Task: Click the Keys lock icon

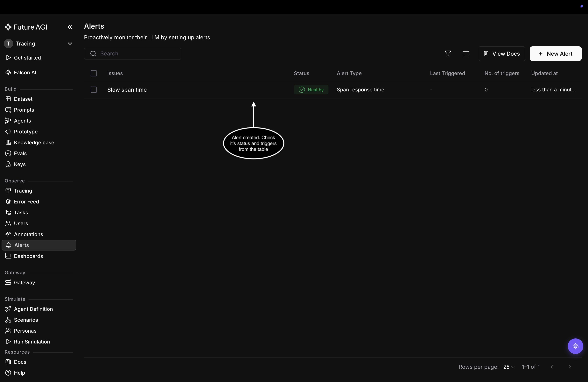Action: click(x=8, y=164)
